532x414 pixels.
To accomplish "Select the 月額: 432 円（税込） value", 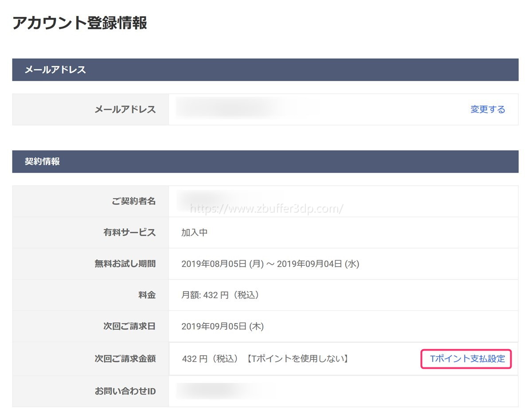I will pos(220,295).
